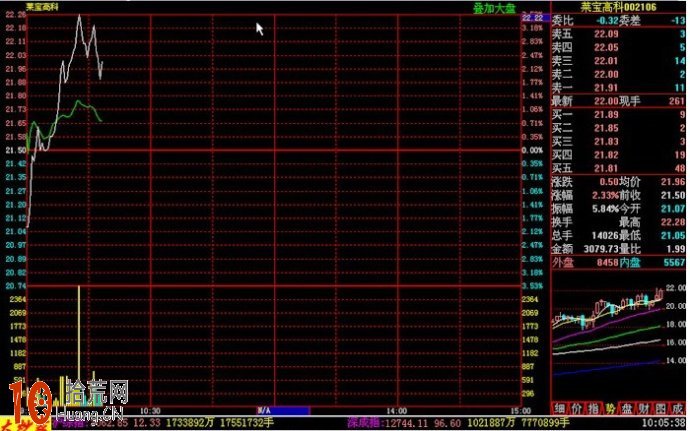The width and height of the screenshot is (690, 431).
Task: Click the 最高 value 22.28
Action: point(673,222)
